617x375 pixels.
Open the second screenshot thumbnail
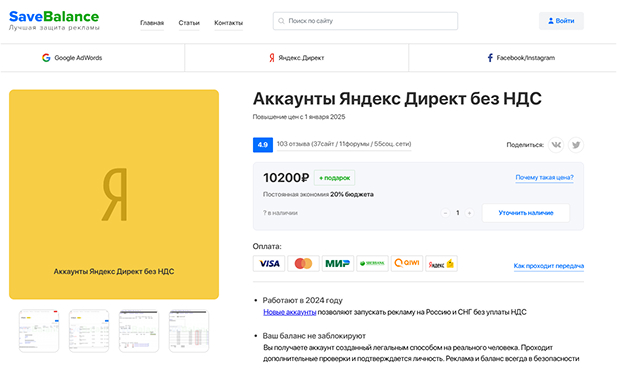click(89, 331)
